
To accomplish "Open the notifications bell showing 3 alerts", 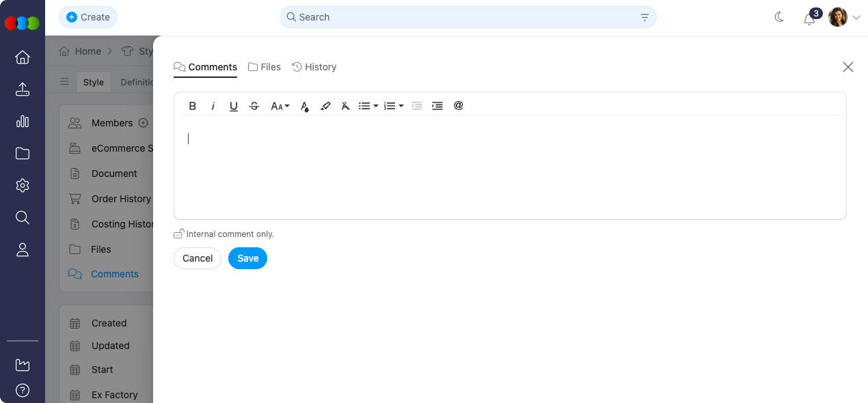I will point(809,17).
